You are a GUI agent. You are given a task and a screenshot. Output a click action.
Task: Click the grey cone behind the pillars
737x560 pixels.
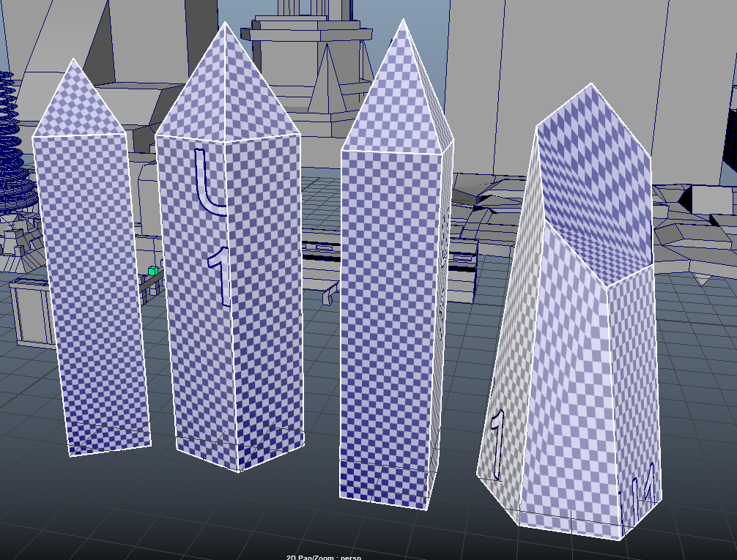(x=327, y=81)
